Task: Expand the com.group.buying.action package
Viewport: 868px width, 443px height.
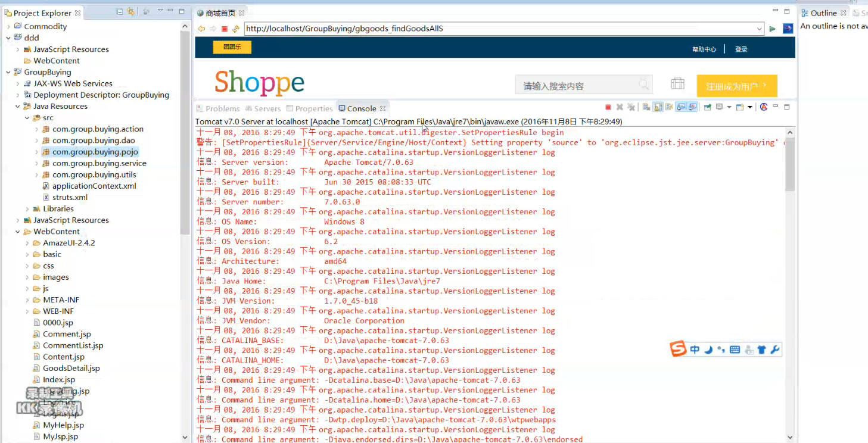Action: (37, 129)
